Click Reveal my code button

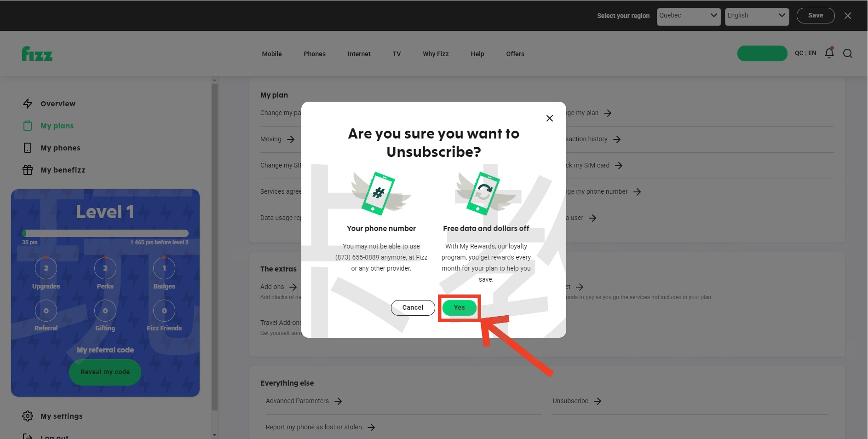point(105,372)
